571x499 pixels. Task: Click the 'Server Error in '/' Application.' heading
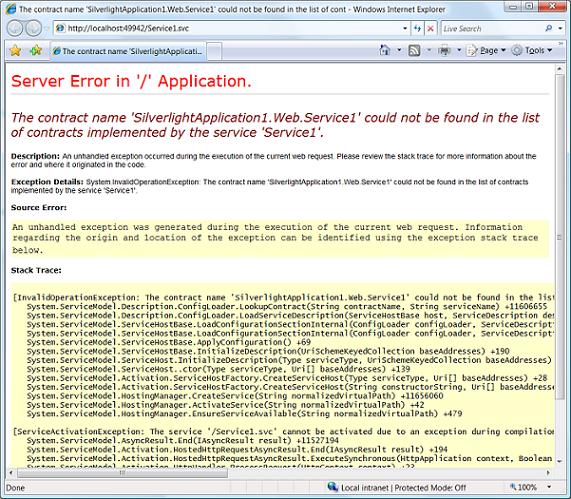(x=131, y=81)
